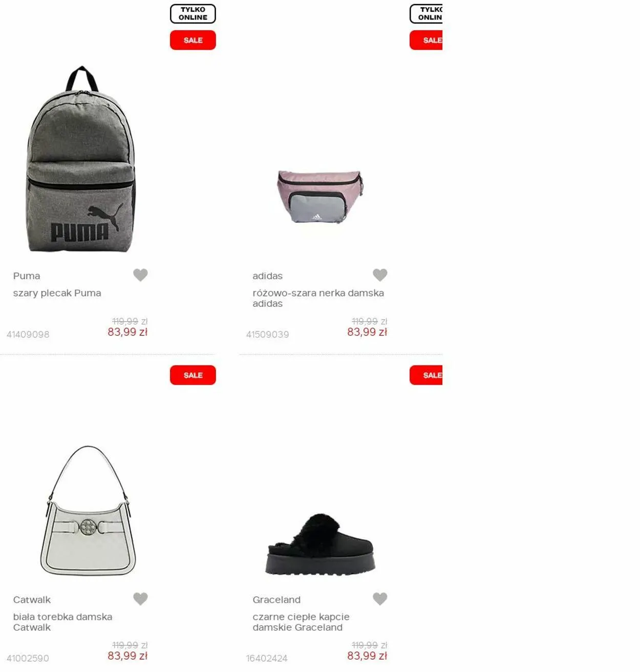
Task: Open 'szary plecak Puma' product link
Action: pyautogui.click(x=57, y=293)
